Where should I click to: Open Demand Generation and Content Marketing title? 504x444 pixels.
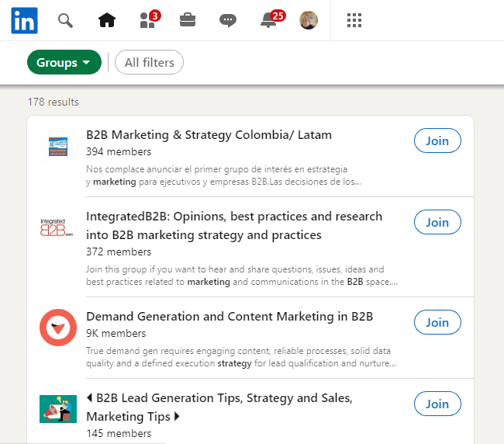230,317
